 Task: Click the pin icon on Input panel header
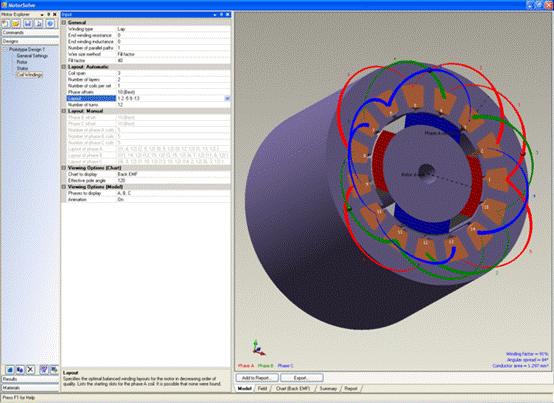tap(221, 14)
